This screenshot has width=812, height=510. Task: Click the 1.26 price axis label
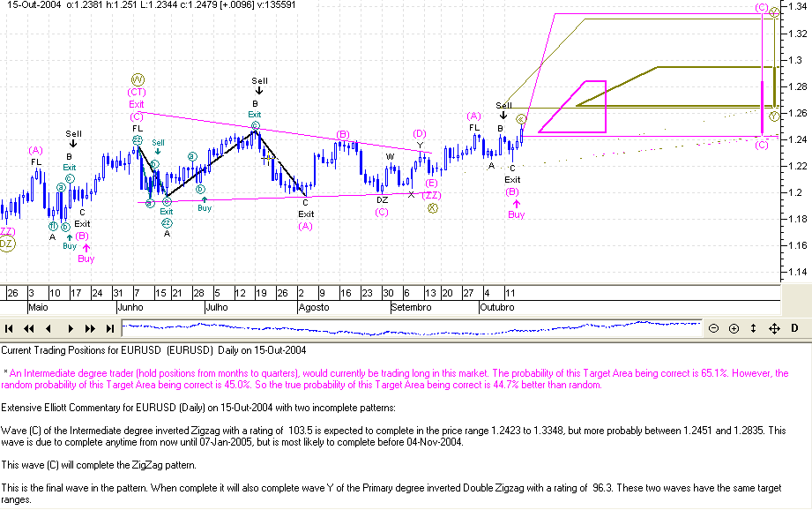[798, 113]
